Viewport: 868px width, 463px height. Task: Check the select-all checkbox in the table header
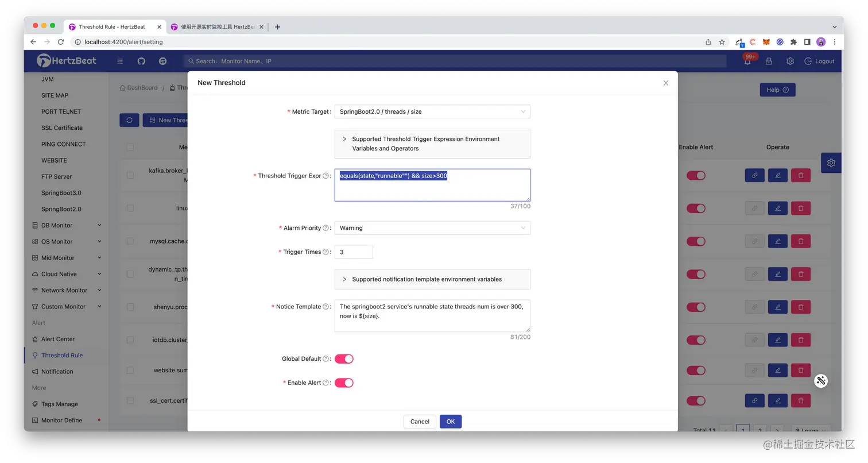(130, 147)
